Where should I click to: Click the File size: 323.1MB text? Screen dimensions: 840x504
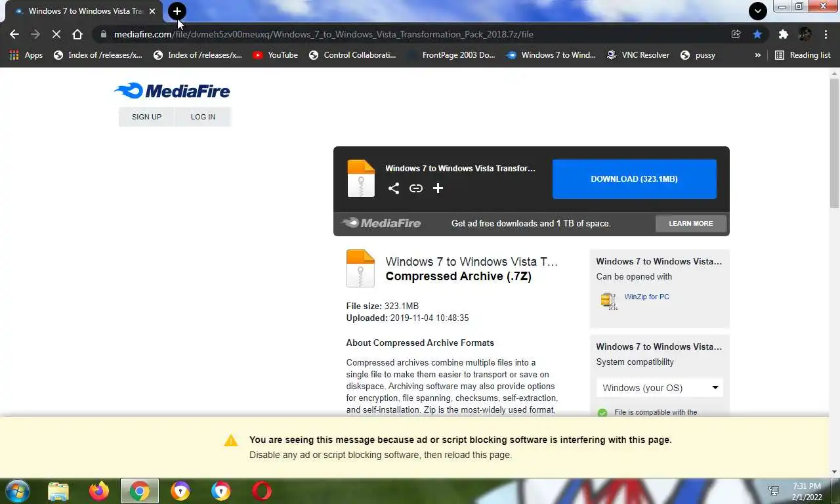point(383,306)
